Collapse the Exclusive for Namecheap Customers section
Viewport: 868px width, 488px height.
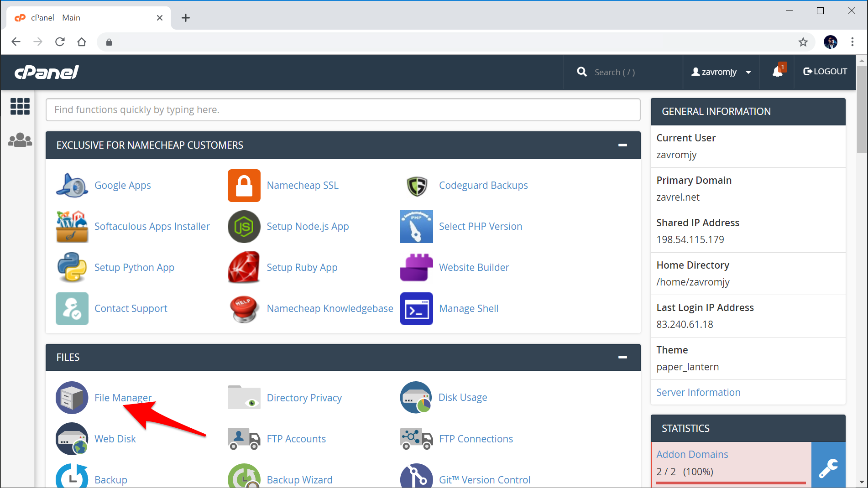pyautogui.click(x=622, y=145)
